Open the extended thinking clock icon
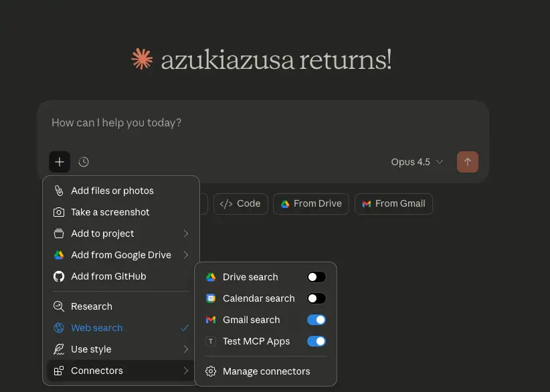Viewport: 550px width, 392px height. (x=84, y=162)
